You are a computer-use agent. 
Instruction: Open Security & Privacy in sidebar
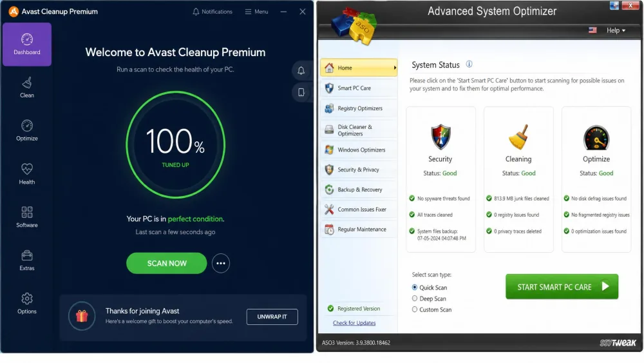358,170
